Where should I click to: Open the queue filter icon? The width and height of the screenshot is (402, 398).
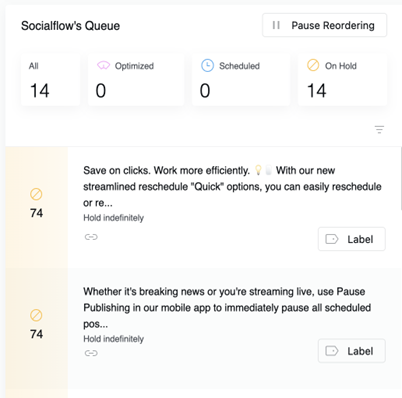(x=379, y=129)
